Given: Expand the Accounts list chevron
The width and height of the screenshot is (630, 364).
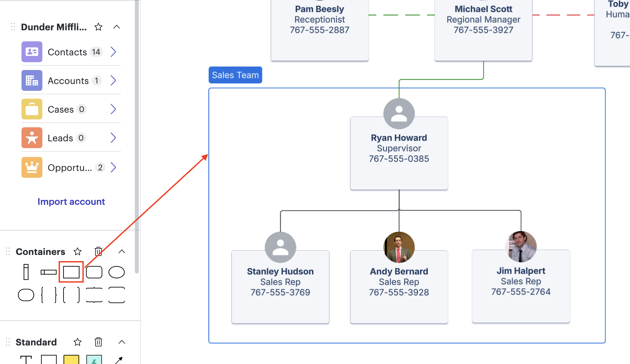Looking at the screenshot, I should pyautogui.click(x=113, y=80).
